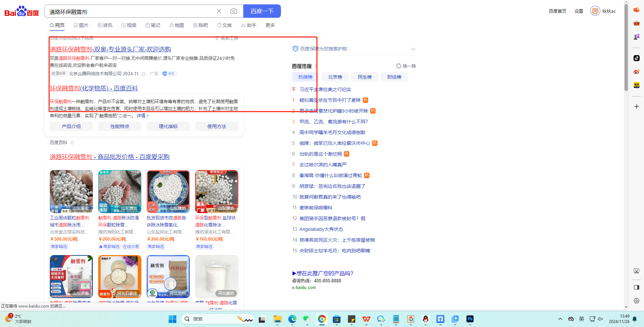Switch to the 贴吧 search tab
The width and height of the screenshot is (644, 327).
pyautogui.click(x=201, y=25)
